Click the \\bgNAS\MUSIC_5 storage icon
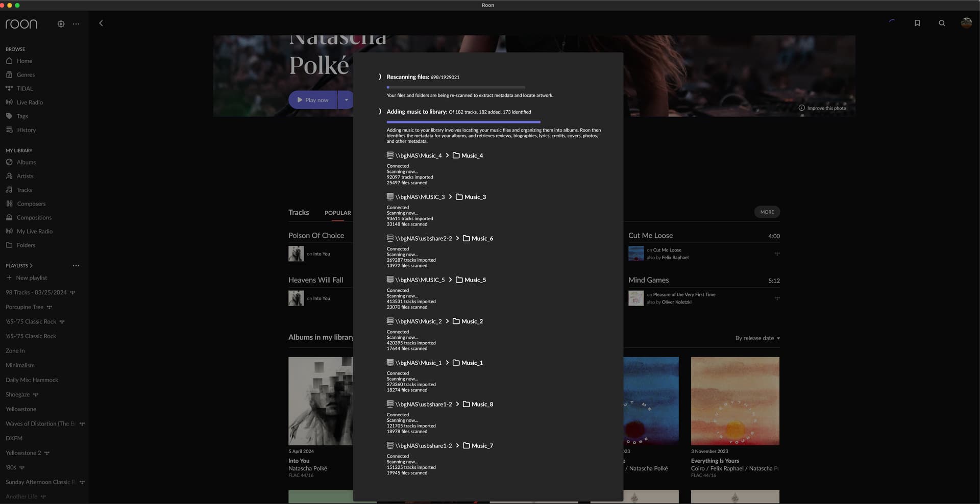980x504 pixels. click(x=390, y=280)
